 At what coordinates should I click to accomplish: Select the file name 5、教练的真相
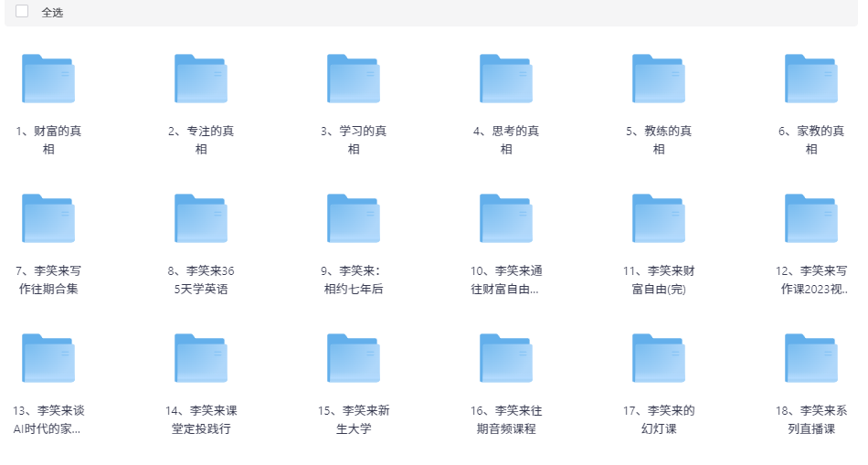pos(659,140)
